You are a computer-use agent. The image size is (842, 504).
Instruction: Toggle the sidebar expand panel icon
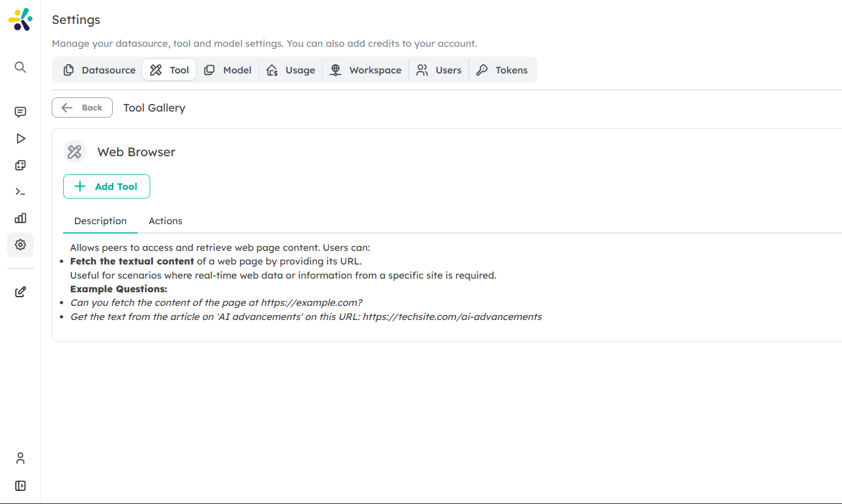(20, 486)
